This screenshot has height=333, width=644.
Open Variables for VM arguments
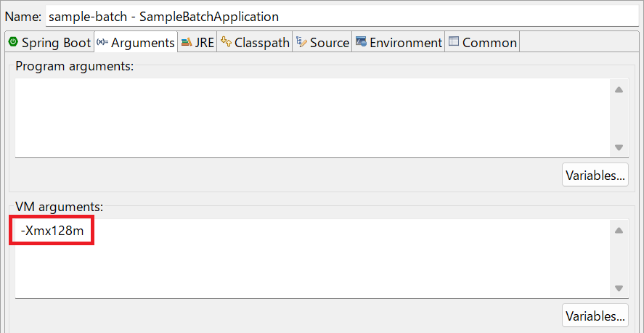(x=595, y=316)
